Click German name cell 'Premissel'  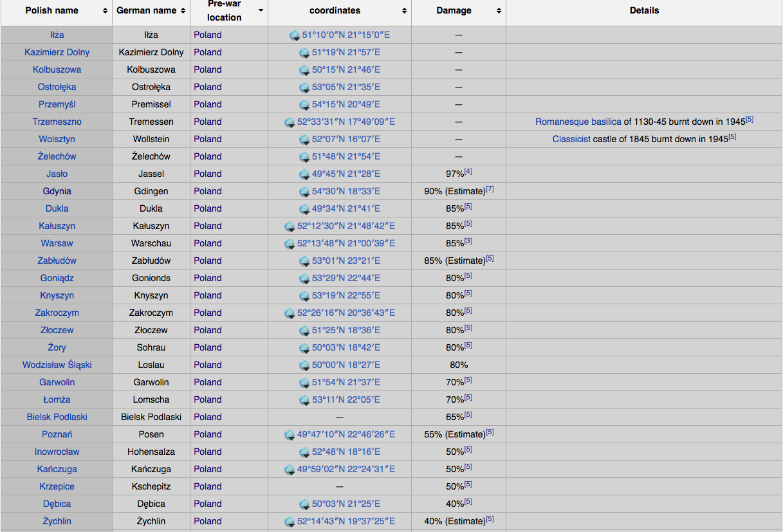coord(151,104)
